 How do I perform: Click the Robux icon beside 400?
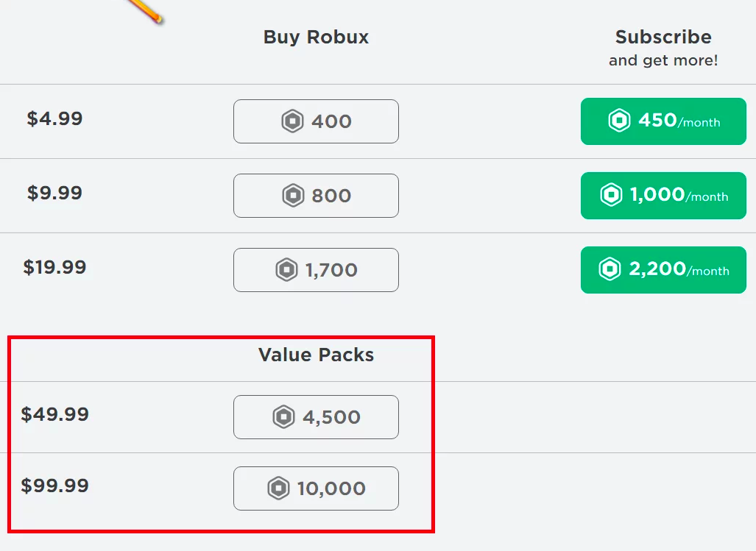[292, 121]
